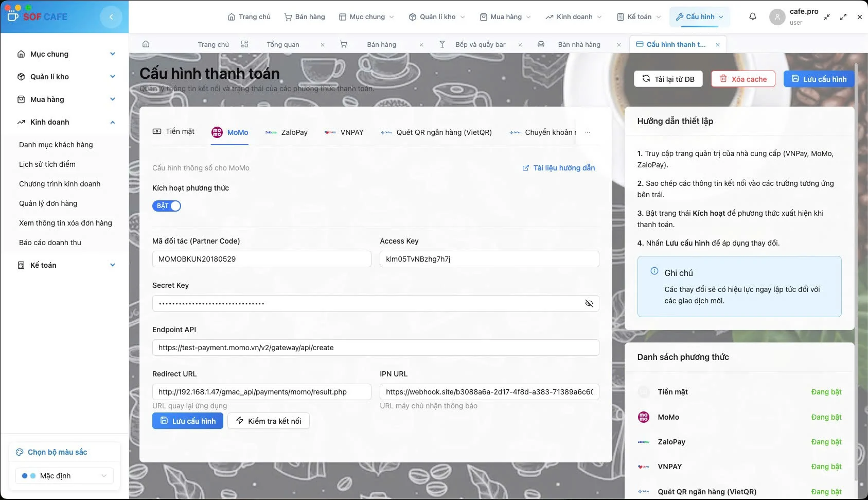Open the Mặc định color theme dropdown
Viewport: 868px width, 500px height.
point(64,476)
